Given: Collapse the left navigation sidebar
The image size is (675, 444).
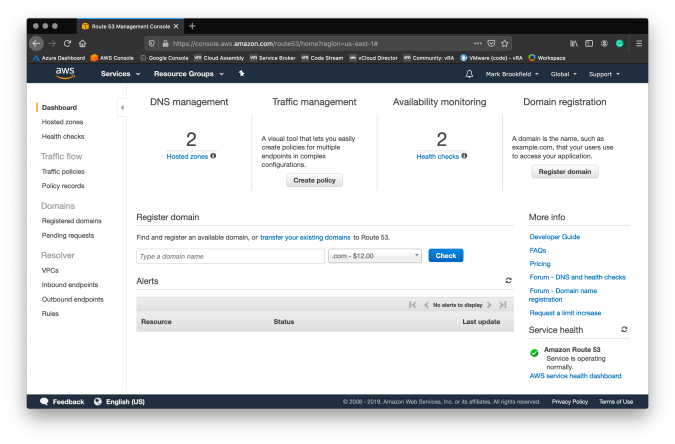Looking at the screenshot, I should click(x=122, y=107).
